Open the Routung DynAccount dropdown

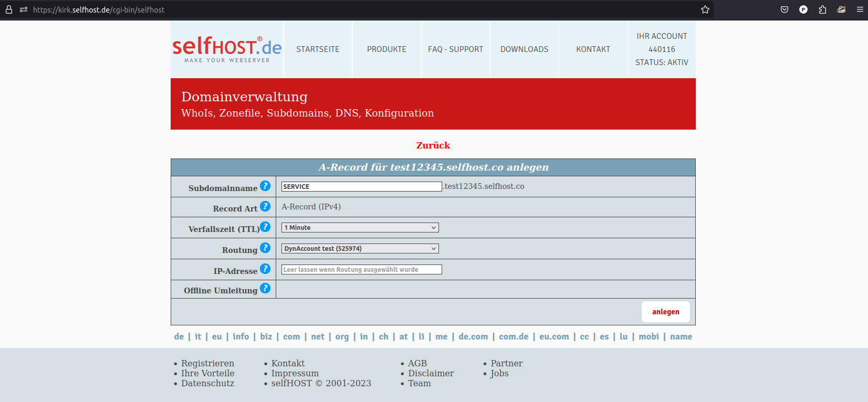click(360, 249)
